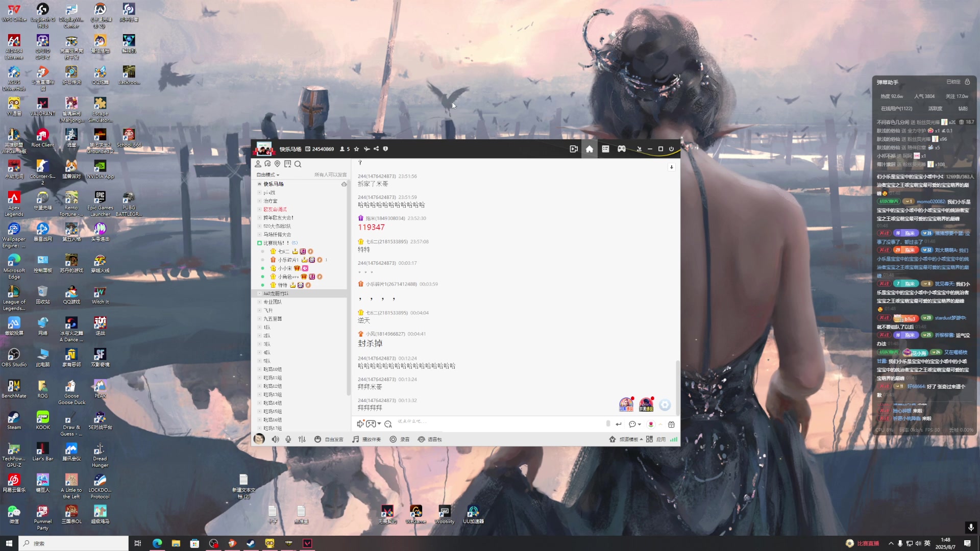Click the send enter-arrow icon in chat toolbar
The width and height of the screenshot is (980, 551).
point(619,424)
